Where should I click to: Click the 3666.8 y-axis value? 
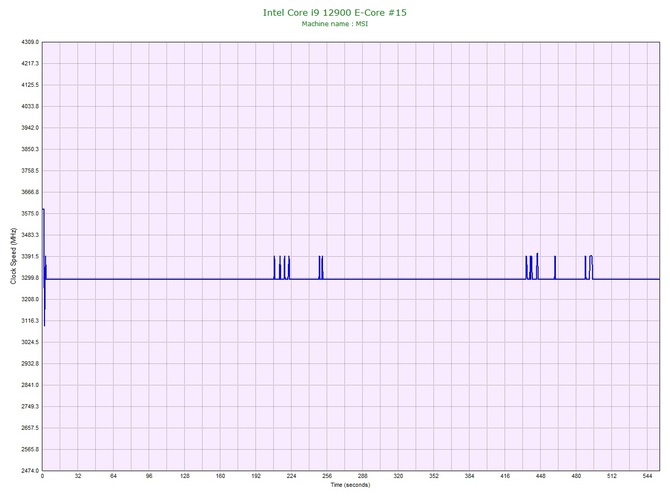click(x=30, y=192)
